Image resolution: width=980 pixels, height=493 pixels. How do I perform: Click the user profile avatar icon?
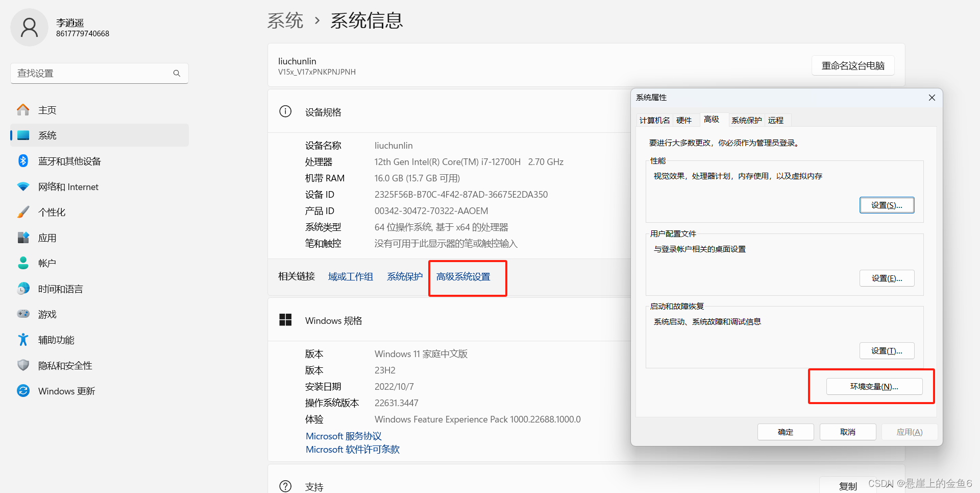29,28
